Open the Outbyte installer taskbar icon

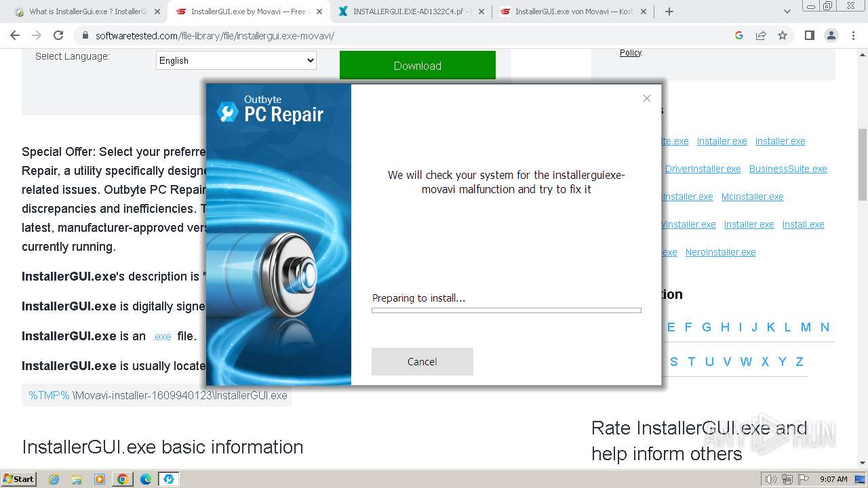pos(168,479)
